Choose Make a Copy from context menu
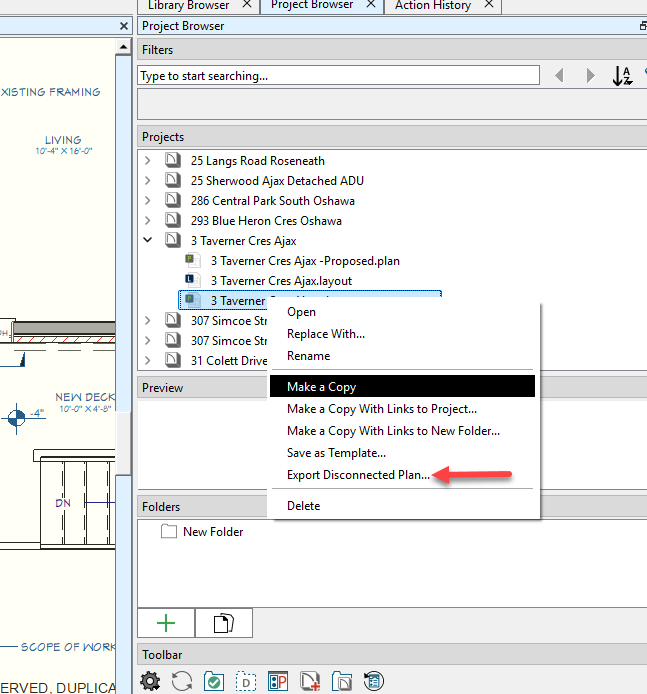647x694 pixels. (x=321, y=387)
